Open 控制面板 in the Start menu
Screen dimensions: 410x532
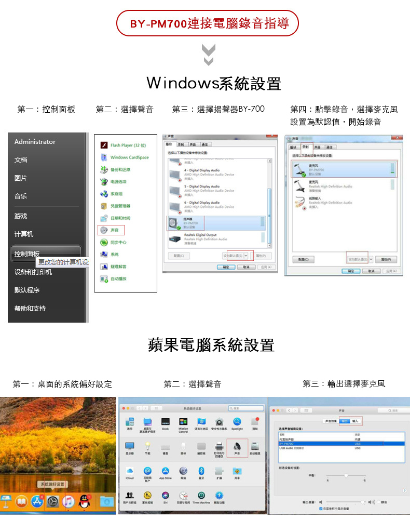[x=46, y=254]
